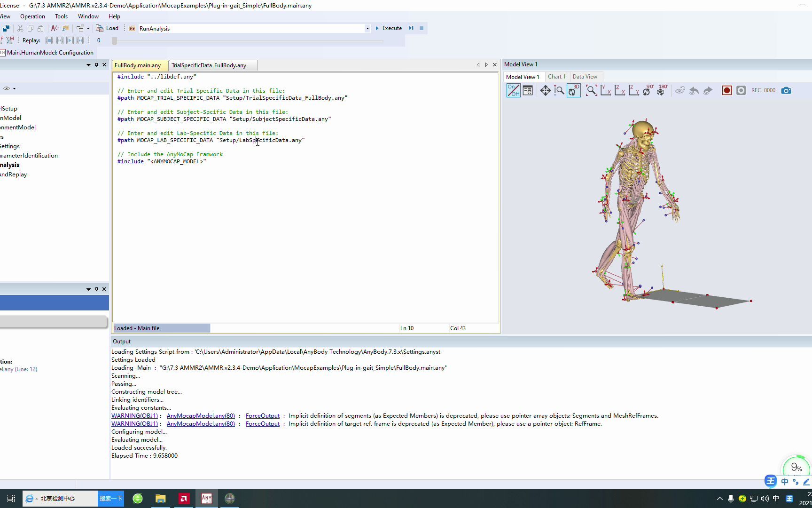Viewport: 812px width, 508px height.
Task: Click the Step operation icon
Action: (x=411, y=28)
